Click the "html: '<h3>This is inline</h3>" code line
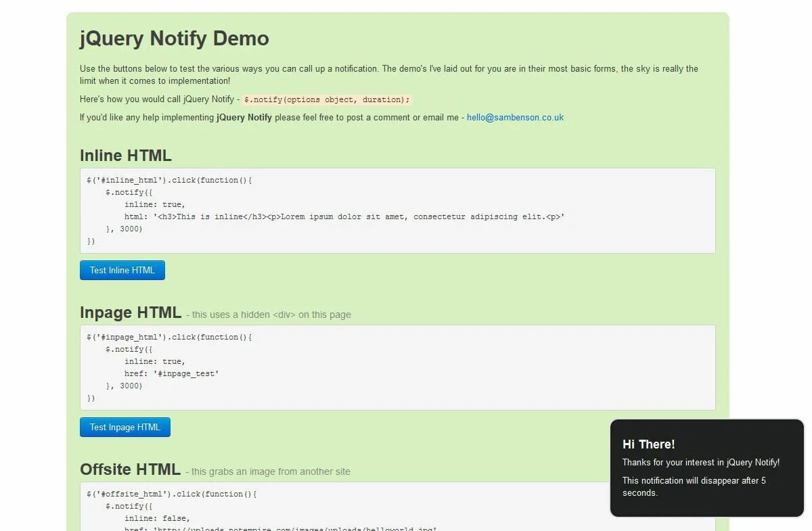 coord(344,216)
